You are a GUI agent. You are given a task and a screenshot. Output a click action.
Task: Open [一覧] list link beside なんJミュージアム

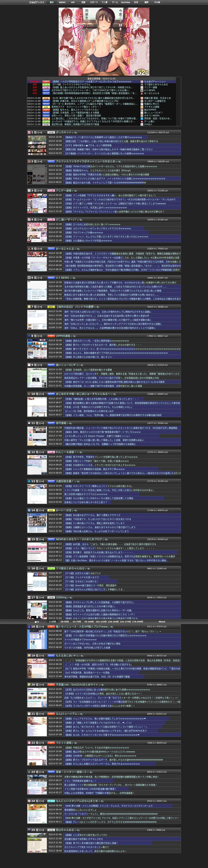point(80,714)
